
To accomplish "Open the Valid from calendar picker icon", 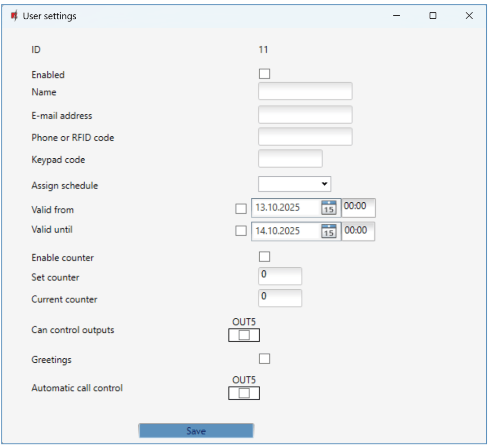I will click(x=329, y=208).
